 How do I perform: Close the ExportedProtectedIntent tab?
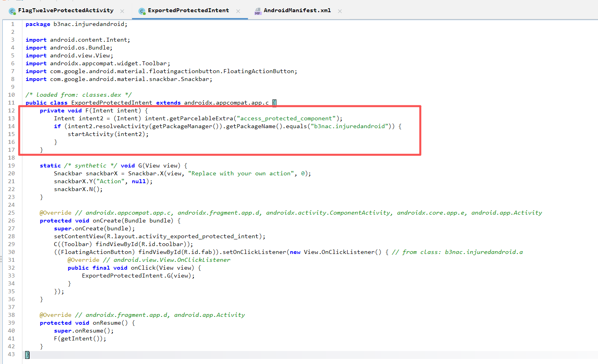238,11
